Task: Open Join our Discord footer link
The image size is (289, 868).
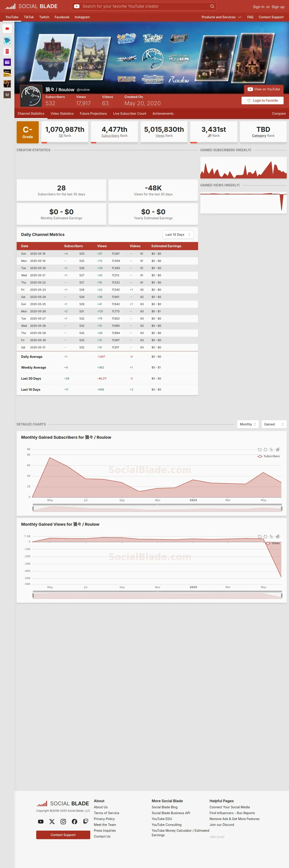Action: (222, 825)
